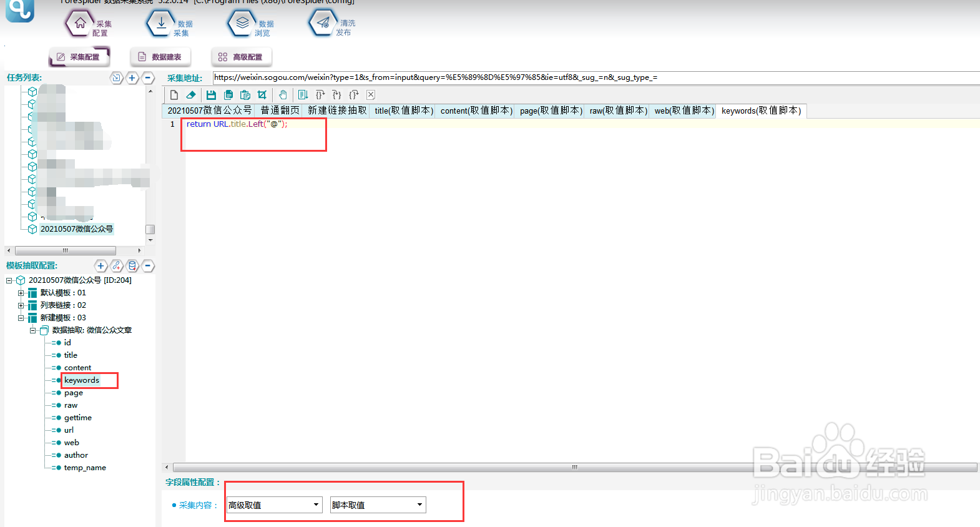Click the second braces step-into icon

[337, 95]
